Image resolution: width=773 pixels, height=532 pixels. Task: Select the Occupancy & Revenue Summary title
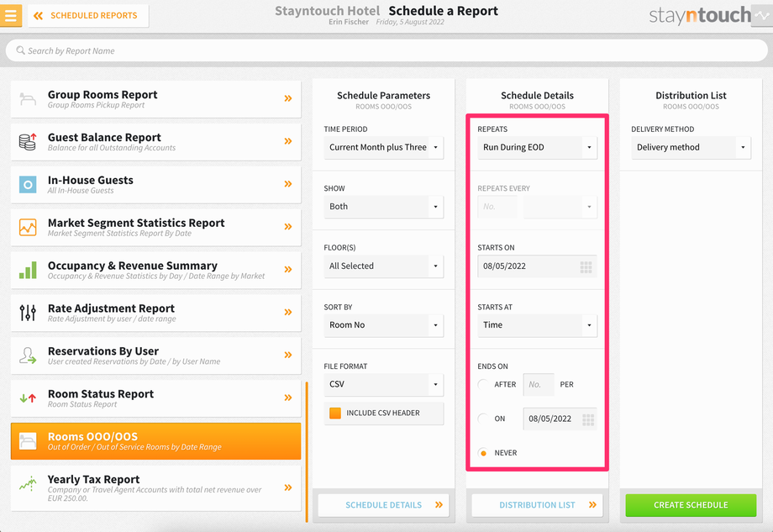(133, 266)
